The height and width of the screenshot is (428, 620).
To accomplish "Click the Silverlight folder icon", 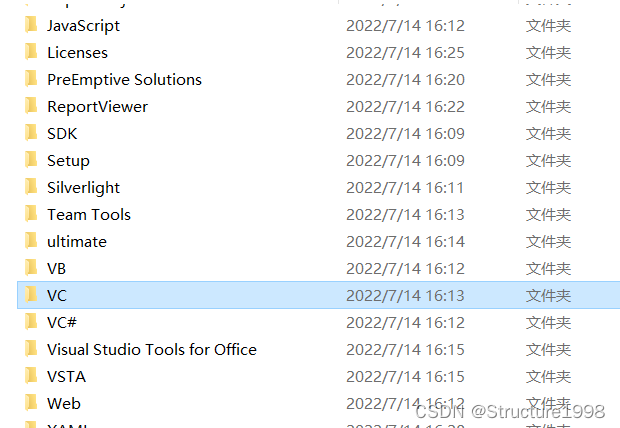I will click(31, 187).
